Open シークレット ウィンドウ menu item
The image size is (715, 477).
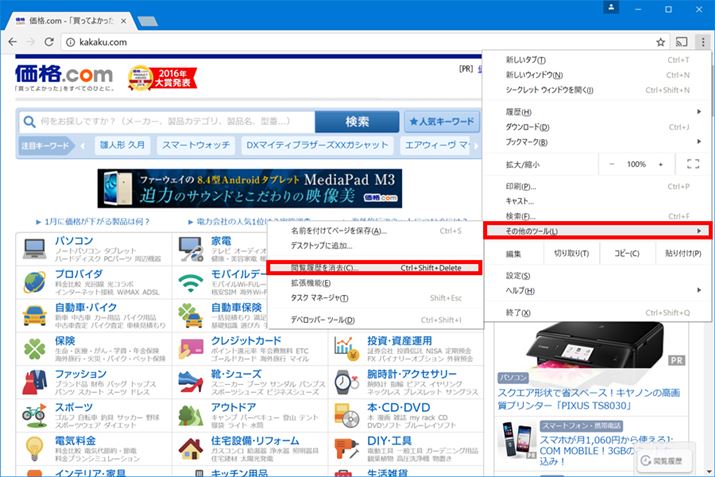597,90
